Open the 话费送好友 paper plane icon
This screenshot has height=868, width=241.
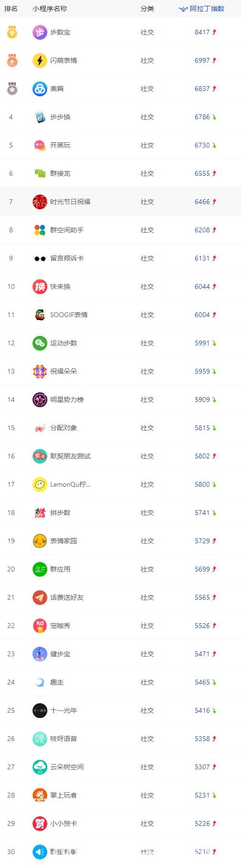tap(40, 597)
